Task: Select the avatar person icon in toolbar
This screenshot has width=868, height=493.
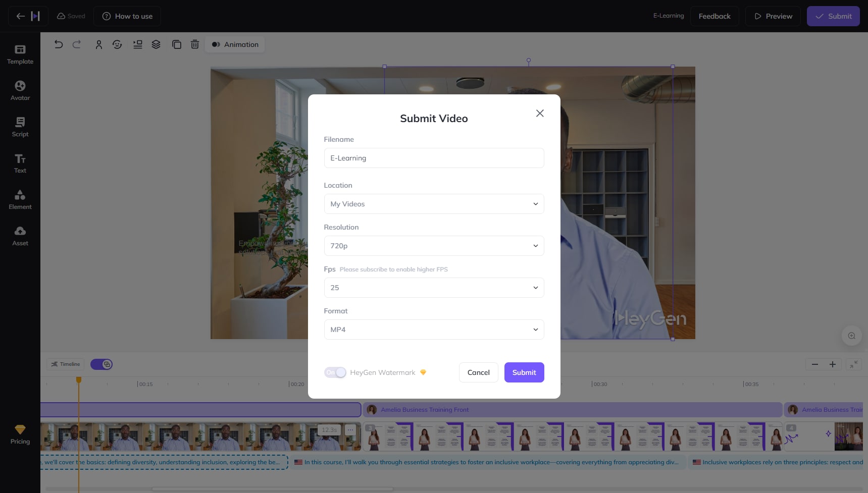Action: [x=99, y=44]
